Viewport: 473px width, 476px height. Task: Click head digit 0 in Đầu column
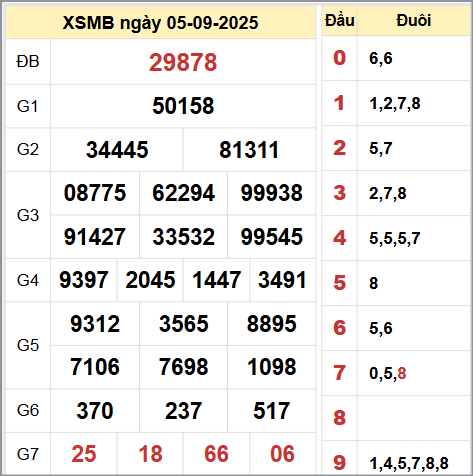coord(339,58)
